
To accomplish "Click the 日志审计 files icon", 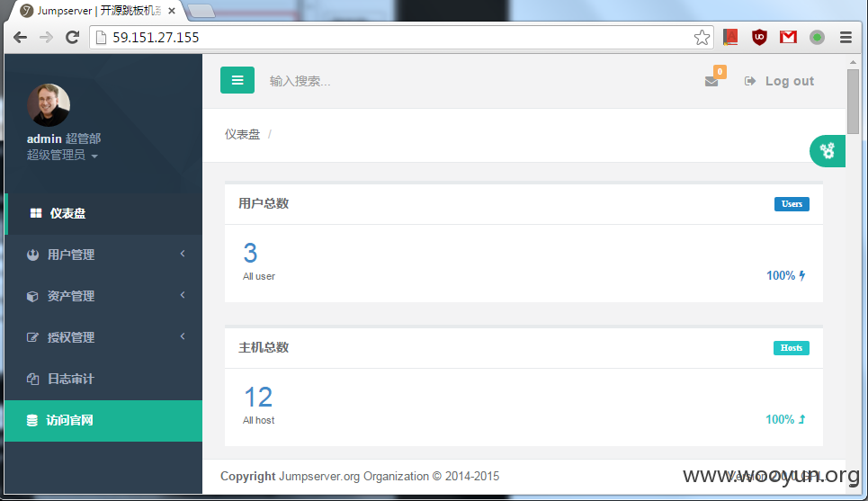I will (32, 379).
